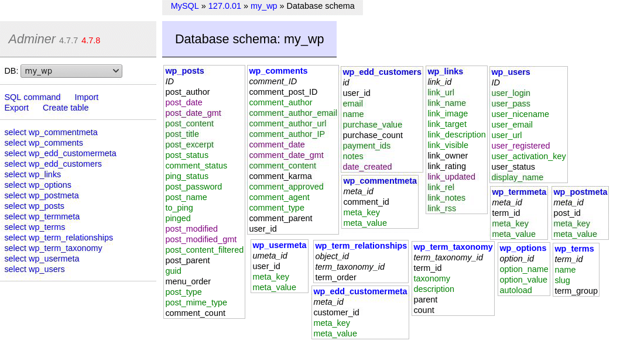Open the Export page
This screenshot has height=344, width=644.
click(x=16, y=108)
